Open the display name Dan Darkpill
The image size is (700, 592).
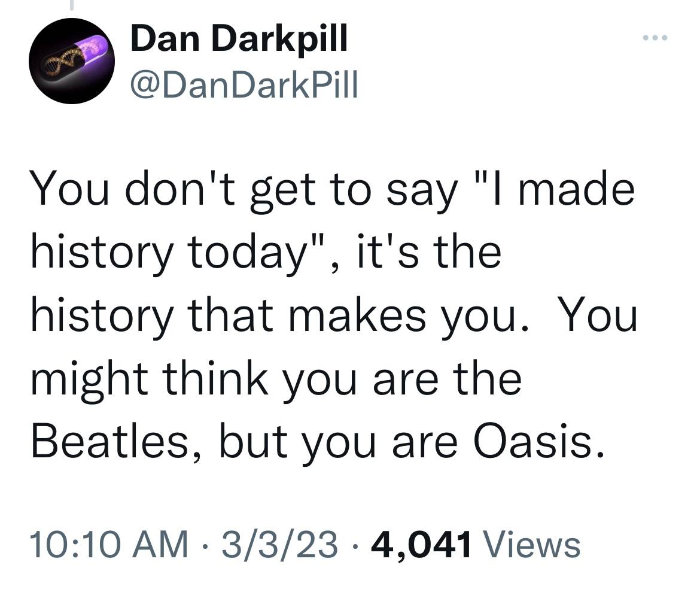(x=239, y=38)
